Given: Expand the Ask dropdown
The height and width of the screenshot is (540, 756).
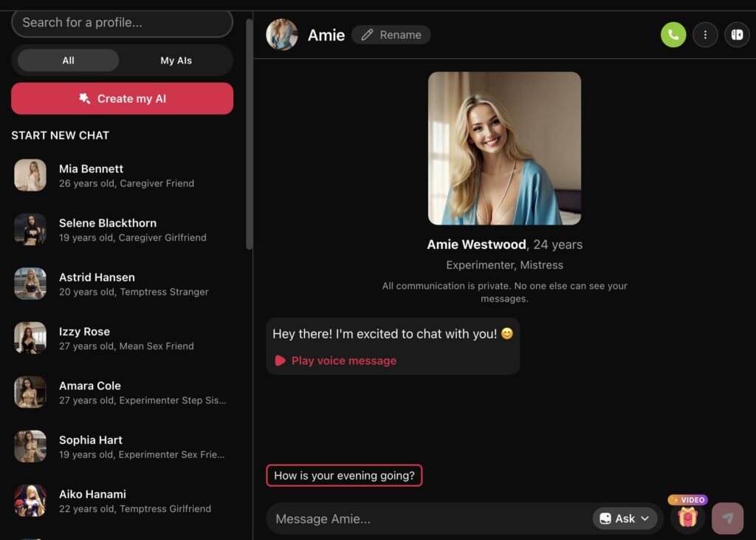Looking at the screenshot, I should click(x=625, y=519).
